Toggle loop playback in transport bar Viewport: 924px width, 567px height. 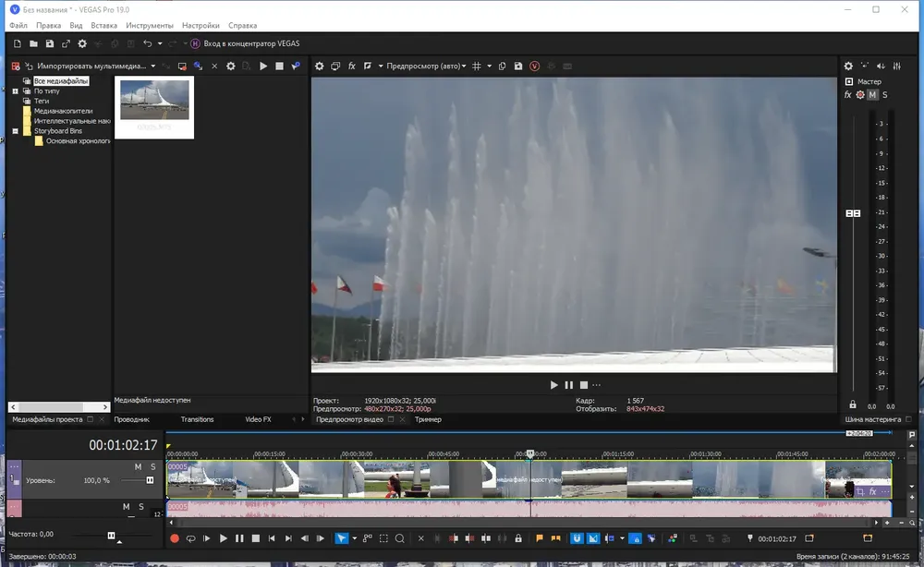[190, 538]
